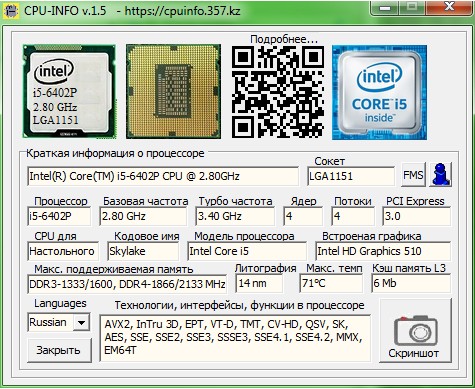Click the Intel Core i5 model field
This screenshot has height=389, width=475.
pos(247,251)
